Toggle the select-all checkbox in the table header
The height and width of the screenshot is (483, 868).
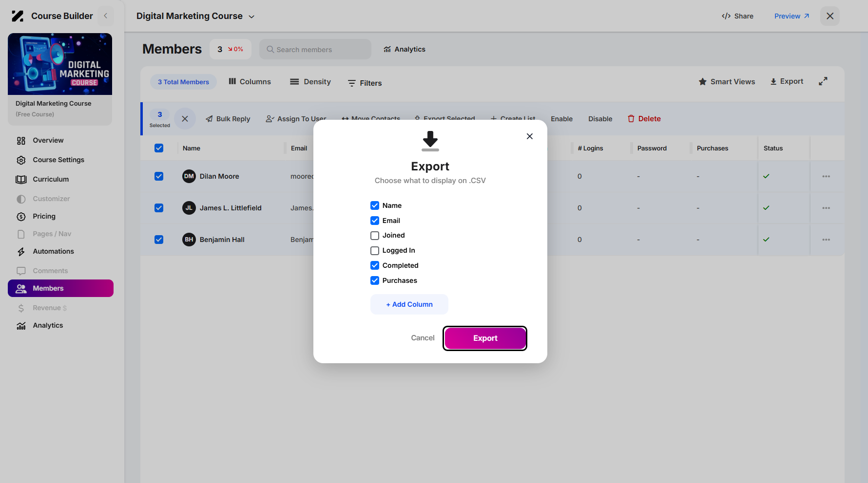[159, 148]
